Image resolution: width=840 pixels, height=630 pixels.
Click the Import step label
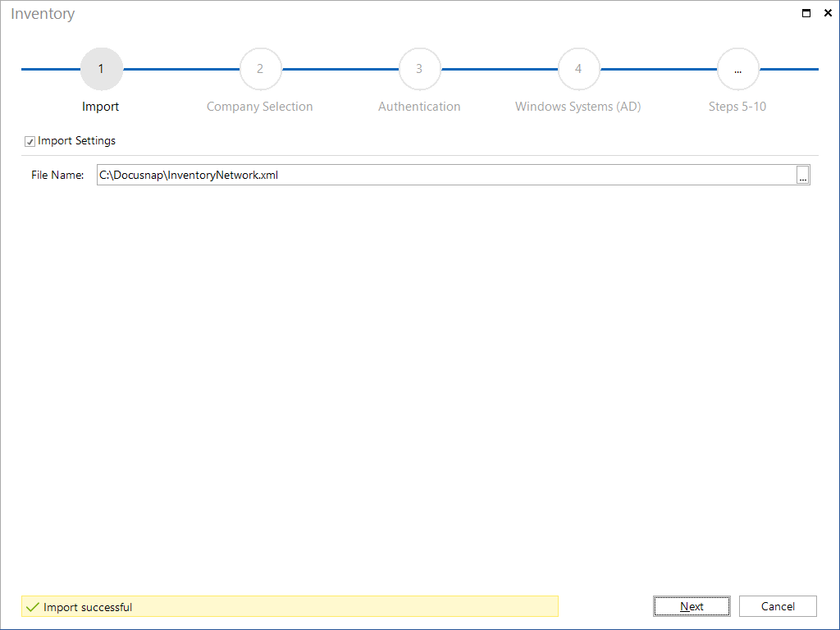click(x=101, y=107)
